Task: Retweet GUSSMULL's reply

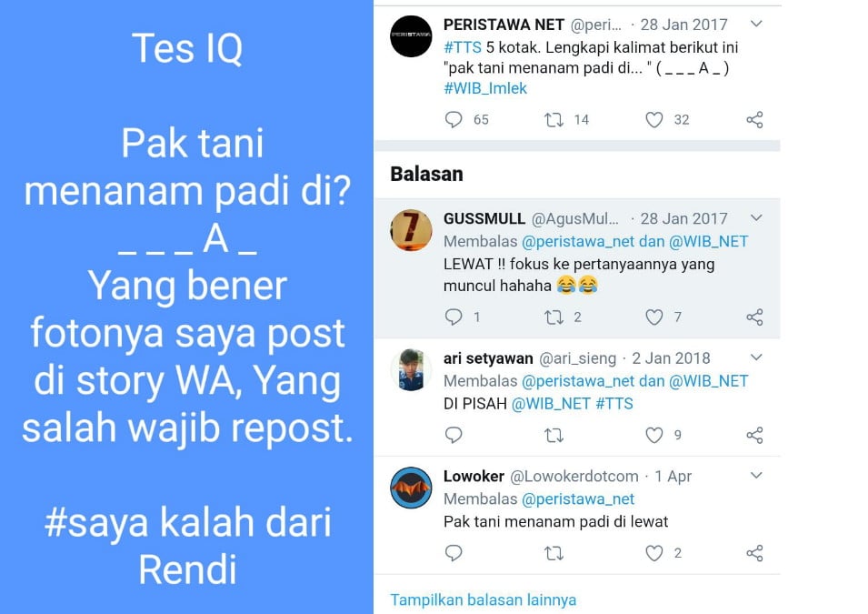Action: pyautogui.click(x=554, y=317)
